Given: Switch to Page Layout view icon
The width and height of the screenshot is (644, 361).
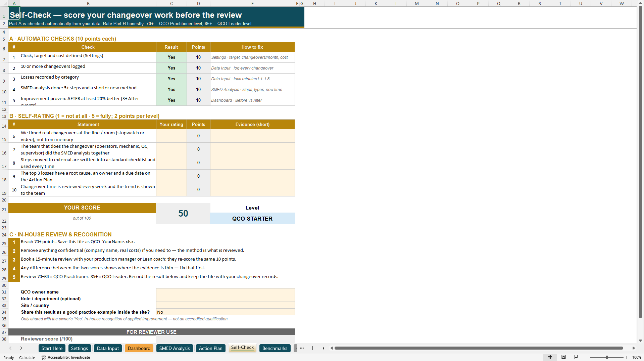Looking at the screenshot, I should click(563, 357).
